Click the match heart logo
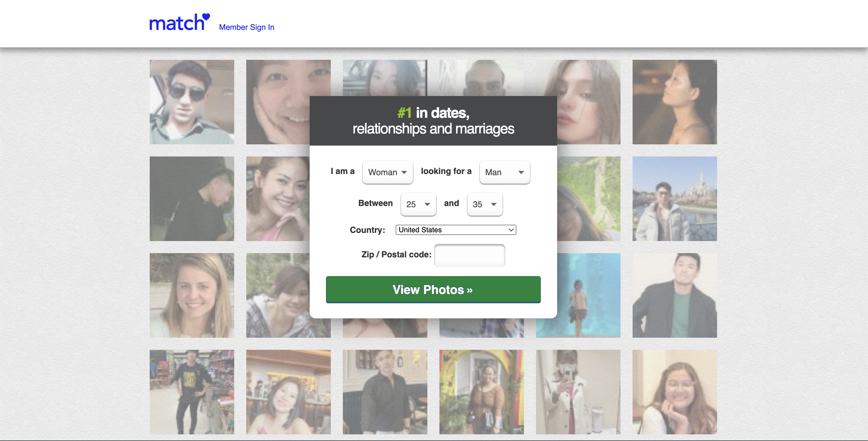 click(178, 22)
